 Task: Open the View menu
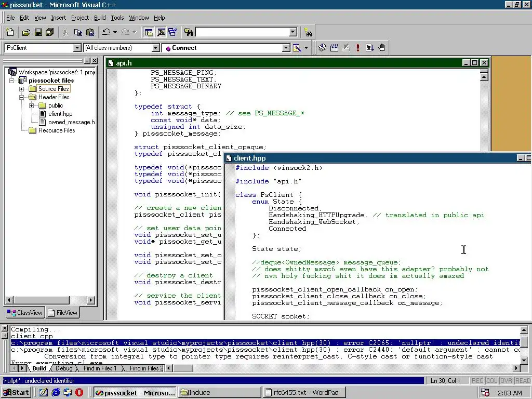[39, 18]
